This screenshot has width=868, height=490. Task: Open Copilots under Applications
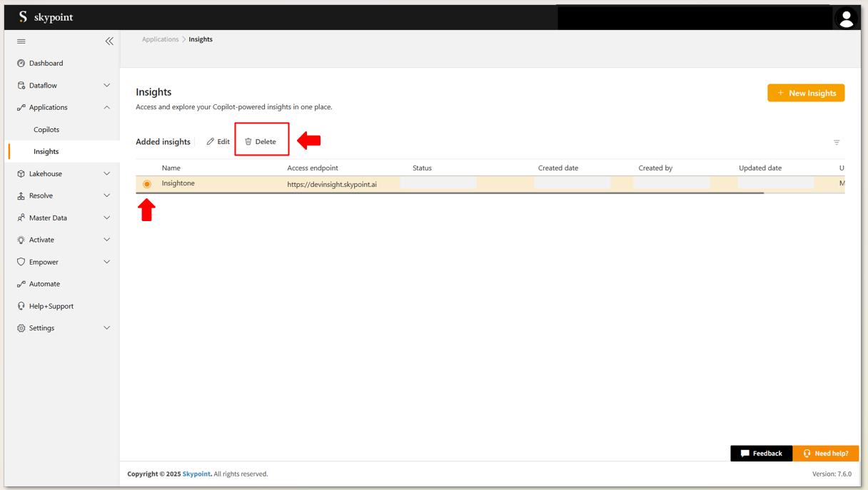point(46,130)
